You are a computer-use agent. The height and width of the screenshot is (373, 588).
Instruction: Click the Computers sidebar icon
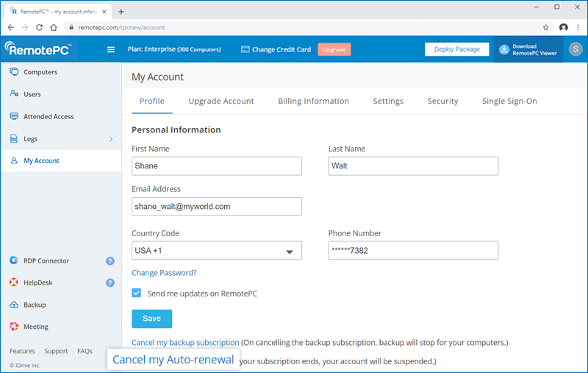tap(14, 71)
